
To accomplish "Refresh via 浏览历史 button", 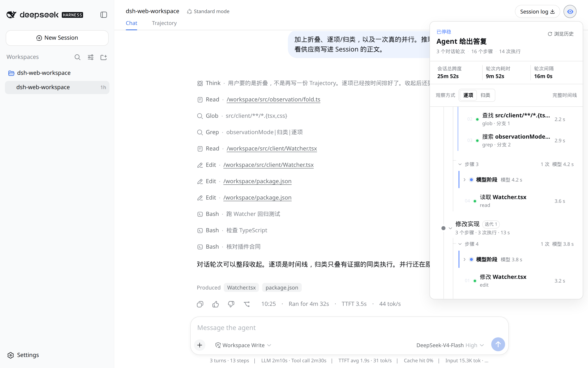I will click(561, 34).
